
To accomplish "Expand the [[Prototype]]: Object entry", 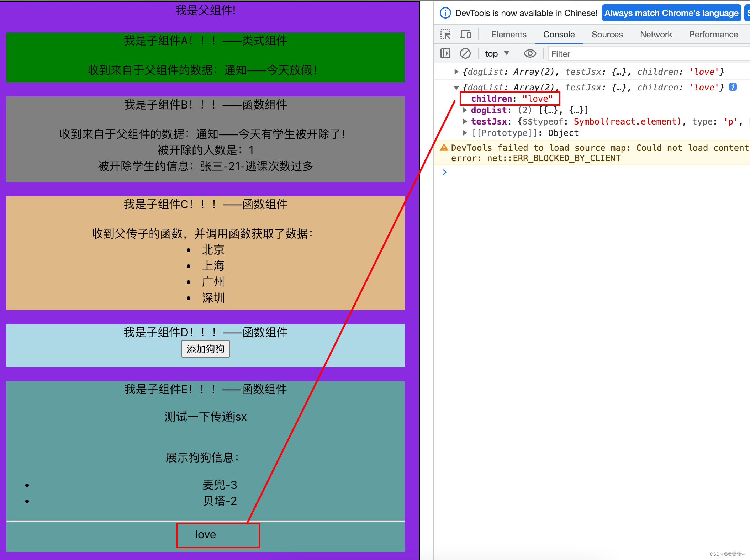I will [x=465, y=133].
